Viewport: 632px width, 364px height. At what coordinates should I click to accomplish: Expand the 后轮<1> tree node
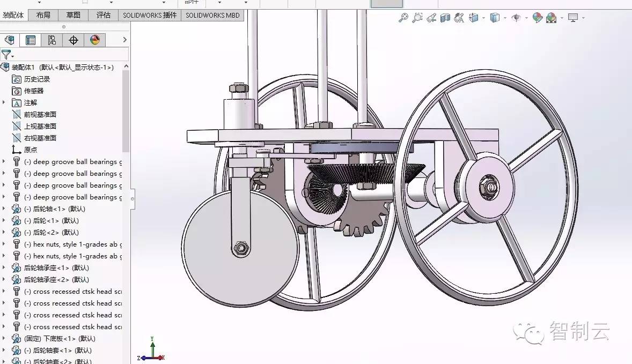[x=4, y=220]
